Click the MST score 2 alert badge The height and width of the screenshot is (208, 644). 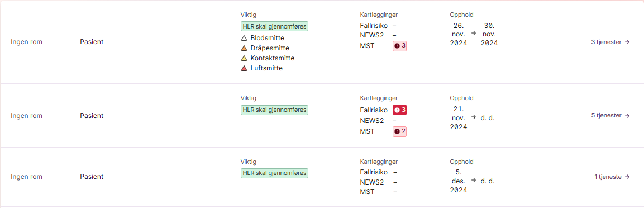click(399, 131)
